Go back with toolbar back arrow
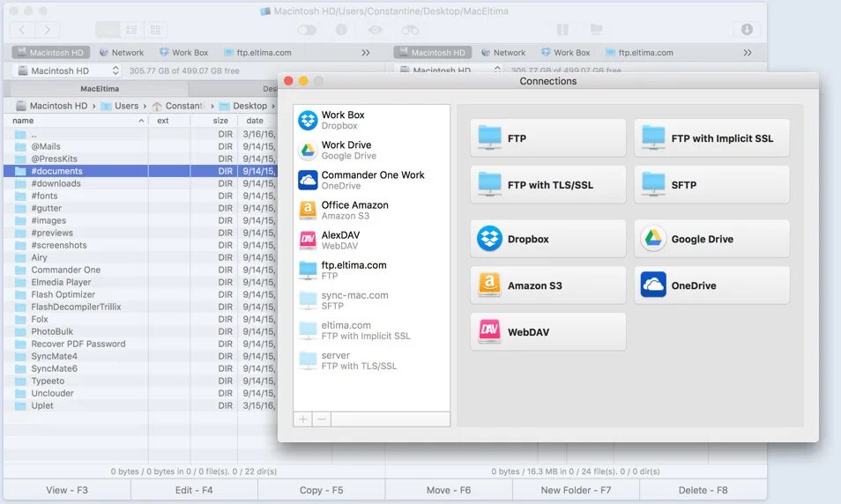841x504 pixels. click(x=22, y=29)
